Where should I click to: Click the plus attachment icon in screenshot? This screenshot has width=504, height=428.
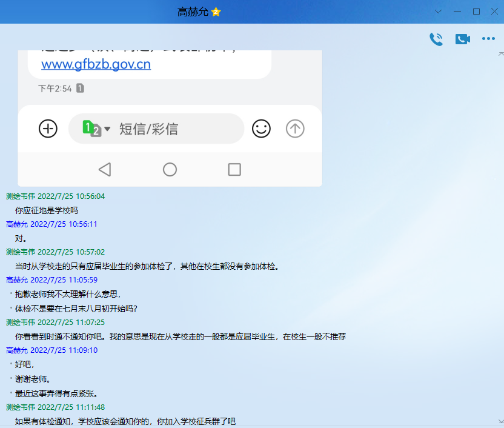(48, 129)
